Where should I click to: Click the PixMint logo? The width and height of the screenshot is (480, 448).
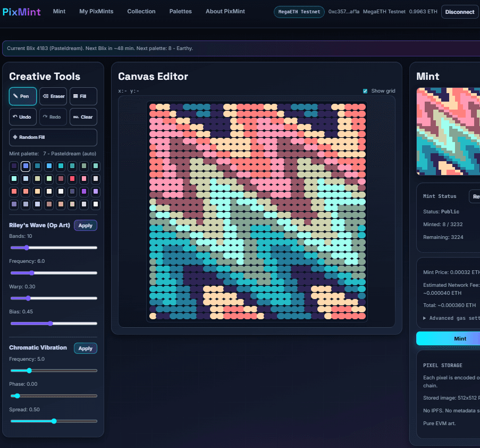(21, 11)
